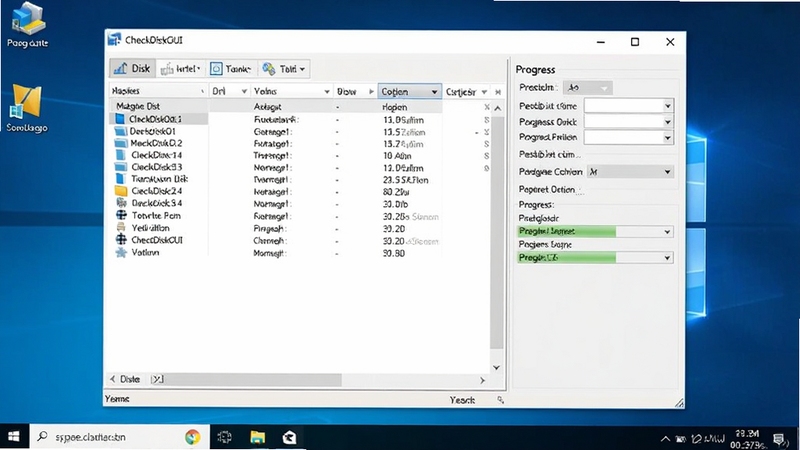Screen dimensions: 800x450
Task: Open Task View from the taskbar
Action: click(224, 437)
